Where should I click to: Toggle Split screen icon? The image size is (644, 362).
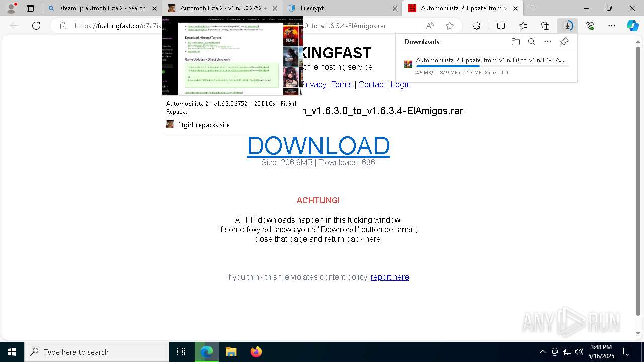point(501,26)
